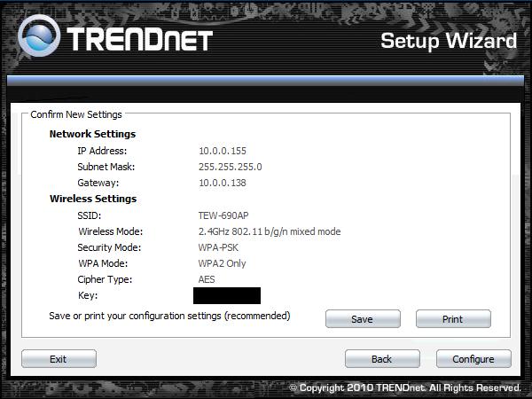This screenshot has width=532, height=399.
Task: Click the Wireless Settings heading
Action: (x=93, y=199)
